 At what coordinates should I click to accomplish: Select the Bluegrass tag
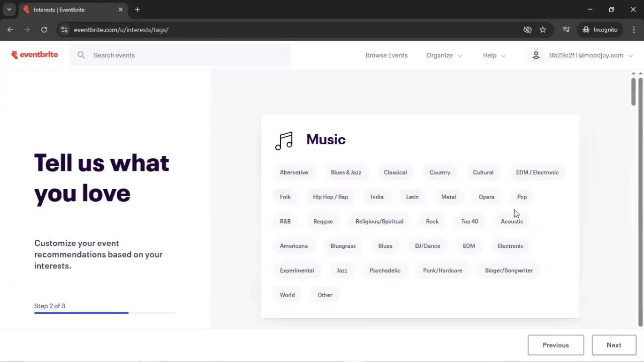tap(343, 246)
